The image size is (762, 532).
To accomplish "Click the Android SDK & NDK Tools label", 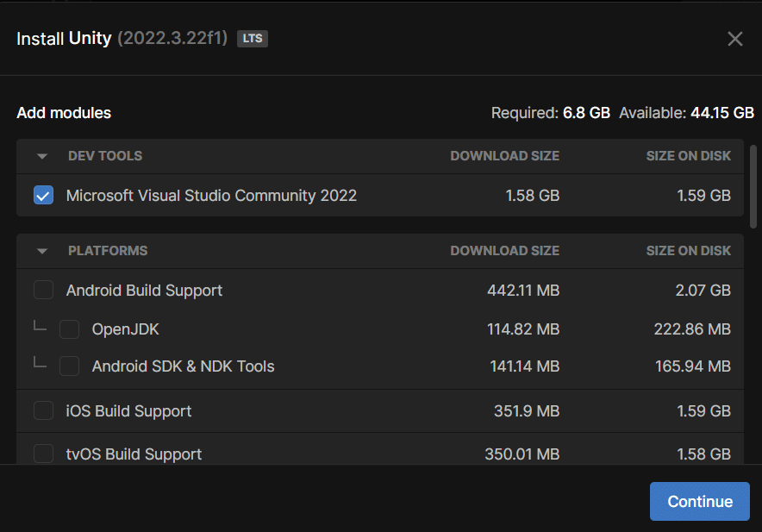I will point(184,366).
